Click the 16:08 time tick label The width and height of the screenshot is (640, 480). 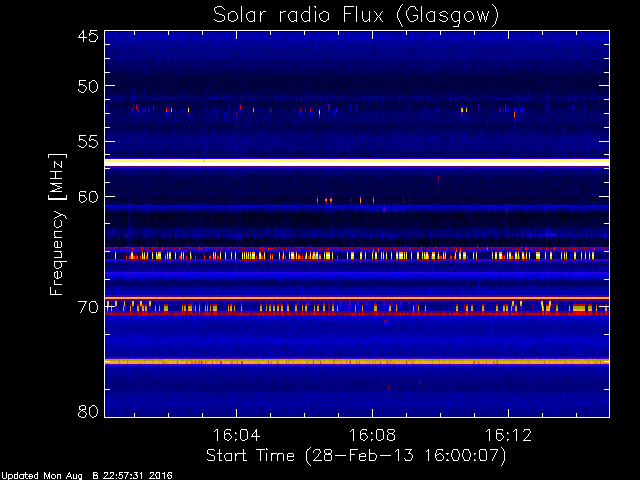372,435
